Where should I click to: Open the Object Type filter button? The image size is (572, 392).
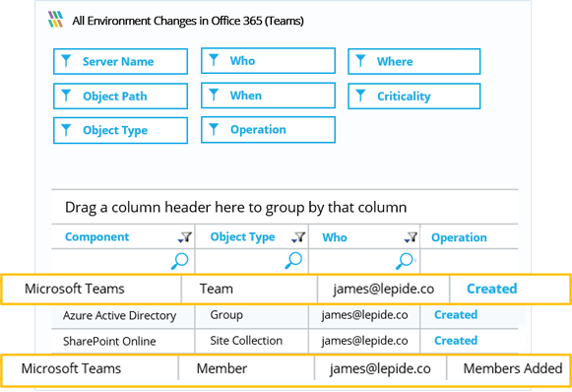[120, 130]
